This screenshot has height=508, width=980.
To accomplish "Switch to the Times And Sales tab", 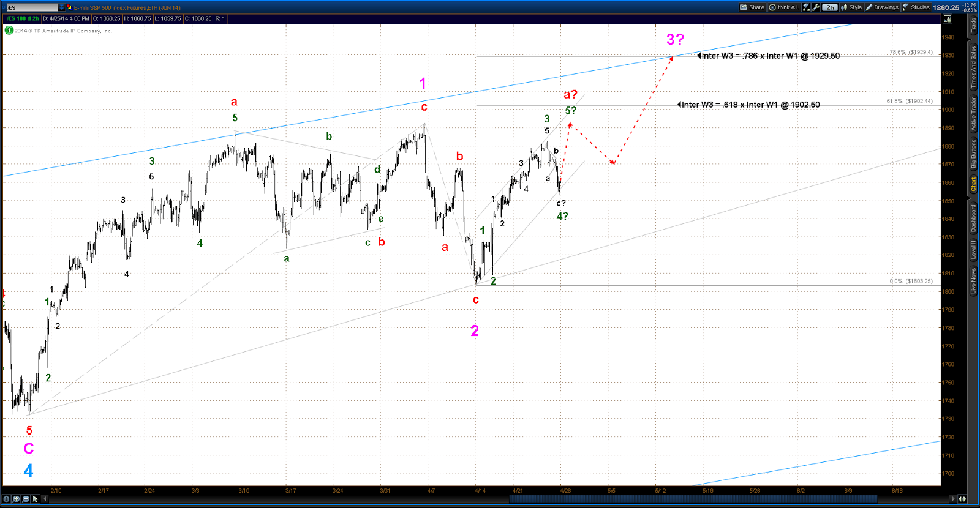I will pos(973,67).
